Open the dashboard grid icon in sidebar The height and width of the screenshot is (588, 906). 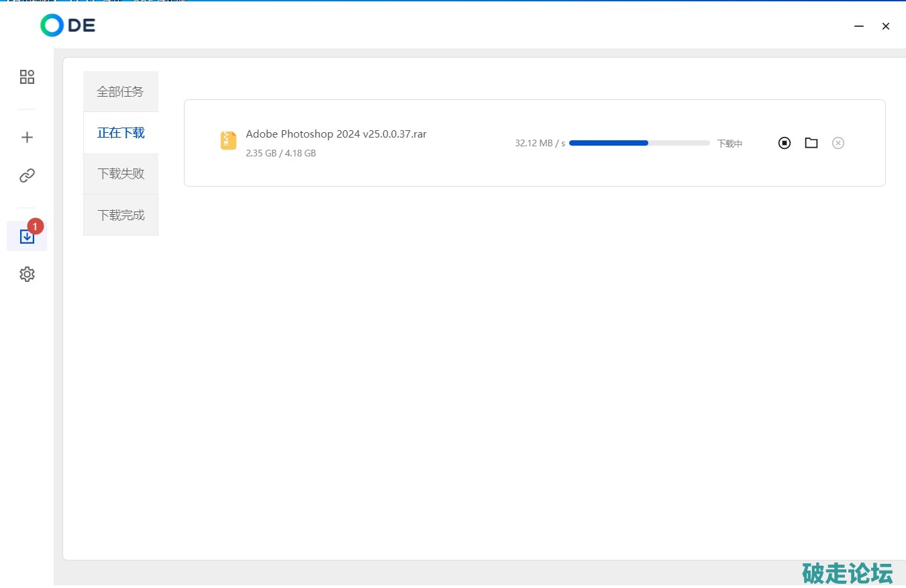click(x=27, y=77)
